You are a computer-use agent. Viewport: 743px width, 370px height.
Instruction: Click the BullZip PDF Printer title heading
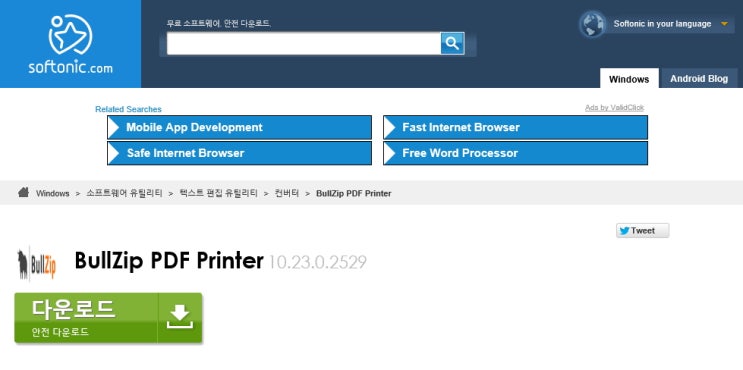169,261
